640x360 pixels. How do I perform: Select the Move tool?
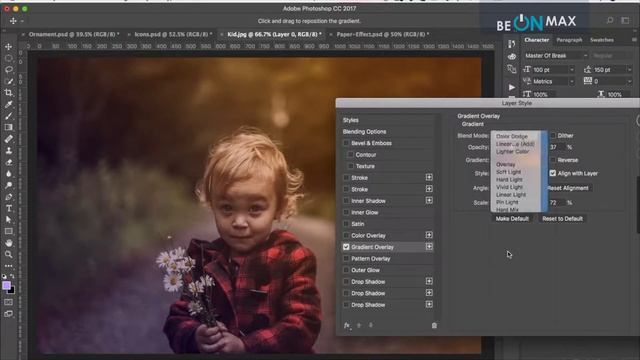coord(9,47)
